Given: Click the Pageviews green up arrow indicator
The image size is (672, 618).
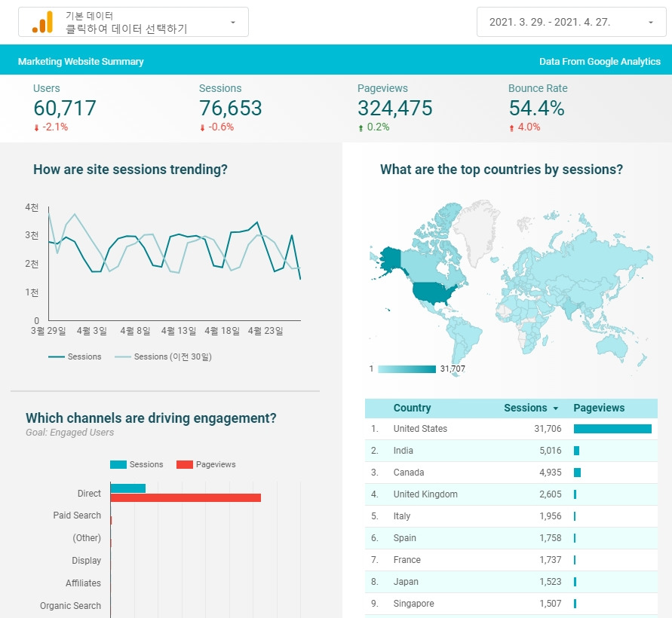Looking at the screenshot, I should (361, 127).
